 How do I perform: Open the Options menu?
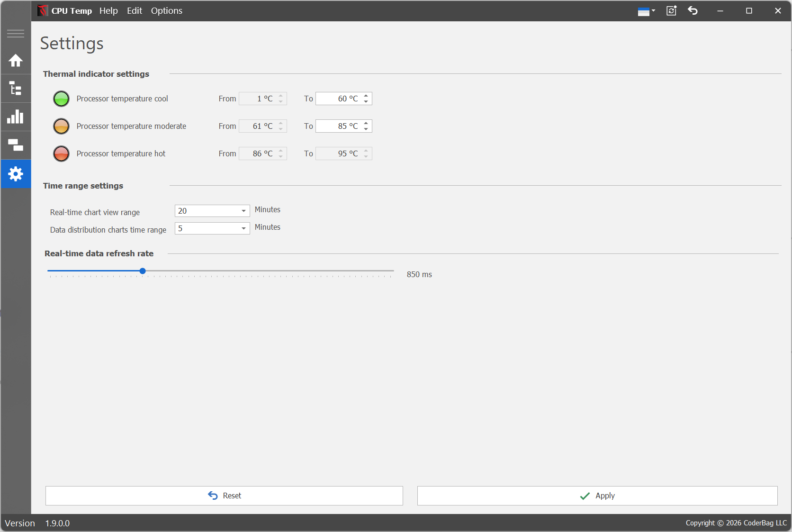click(166, 11)
